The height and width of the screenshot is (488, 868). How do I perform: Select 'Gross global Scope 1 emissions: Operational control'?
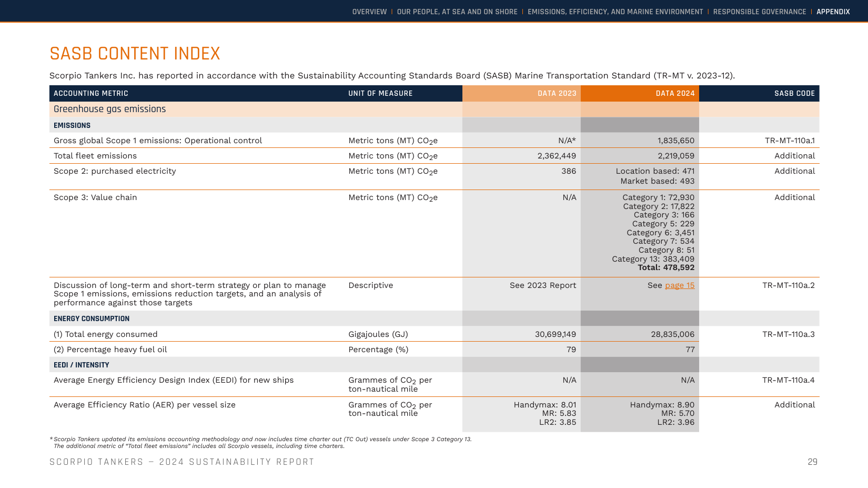point(158,141)
